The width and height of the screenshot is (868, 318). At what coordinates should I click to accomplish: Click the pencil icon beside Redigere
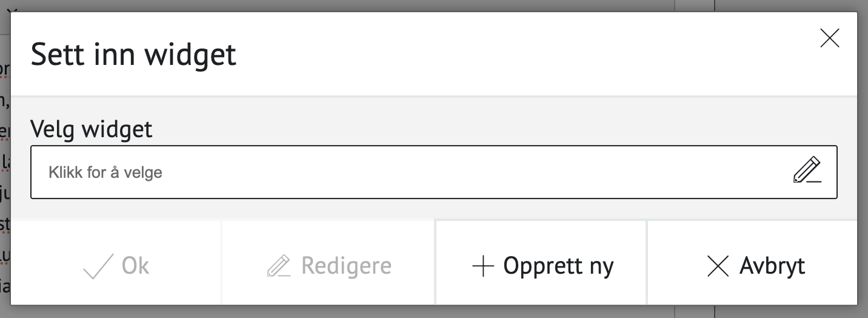pyautogui.click(x=279, y=266)
